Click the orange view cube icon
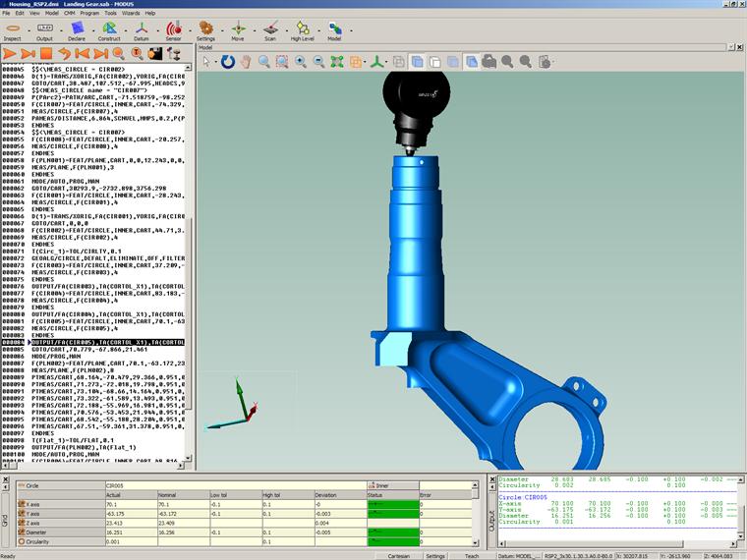This screenshot has width=747, height=560. click(x=356, y=62)
